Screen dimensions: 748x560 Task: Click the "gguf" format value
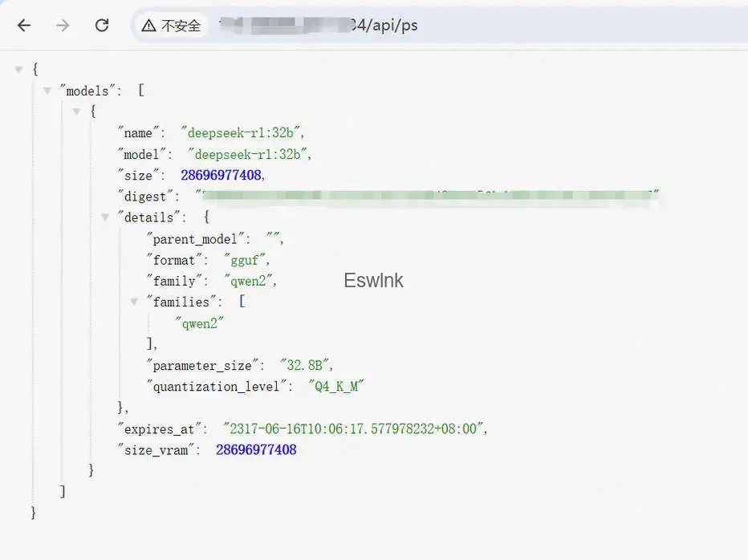[246, 260]
